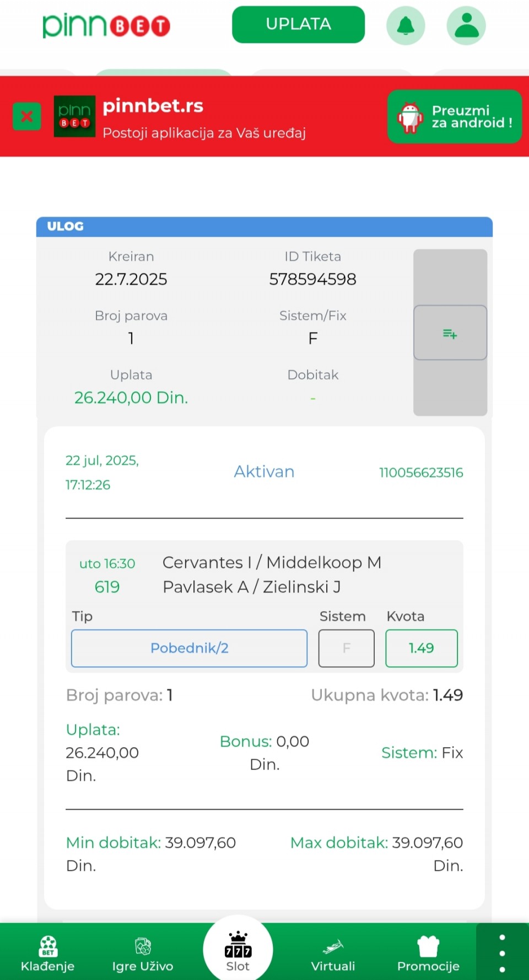
Task: Expand the three-dot more menu
Action: [x=502, y=953]
